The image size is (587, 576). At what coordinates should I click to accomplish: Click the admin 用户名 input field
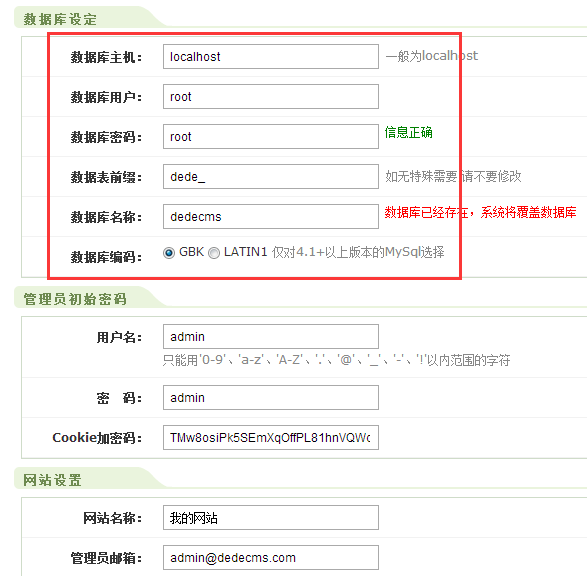pyautogui.click(x=271, y=336)
